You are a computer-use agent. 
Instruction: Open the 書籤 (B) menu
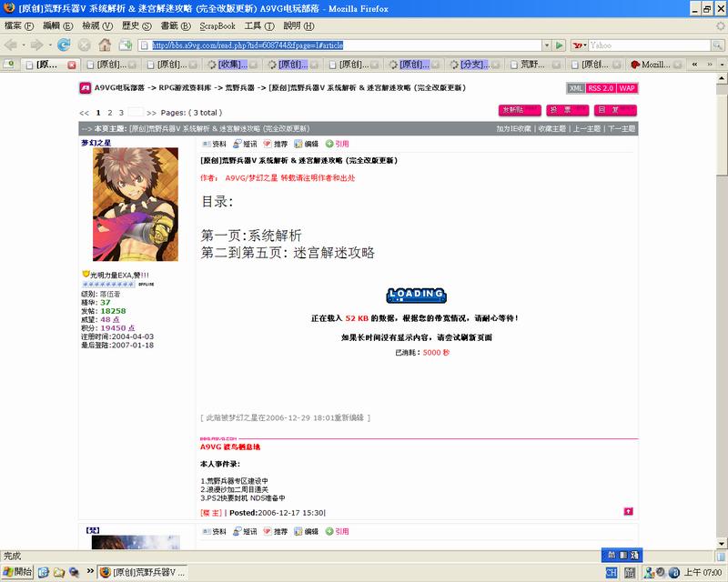pyautogui.click(x=176, y=26)
